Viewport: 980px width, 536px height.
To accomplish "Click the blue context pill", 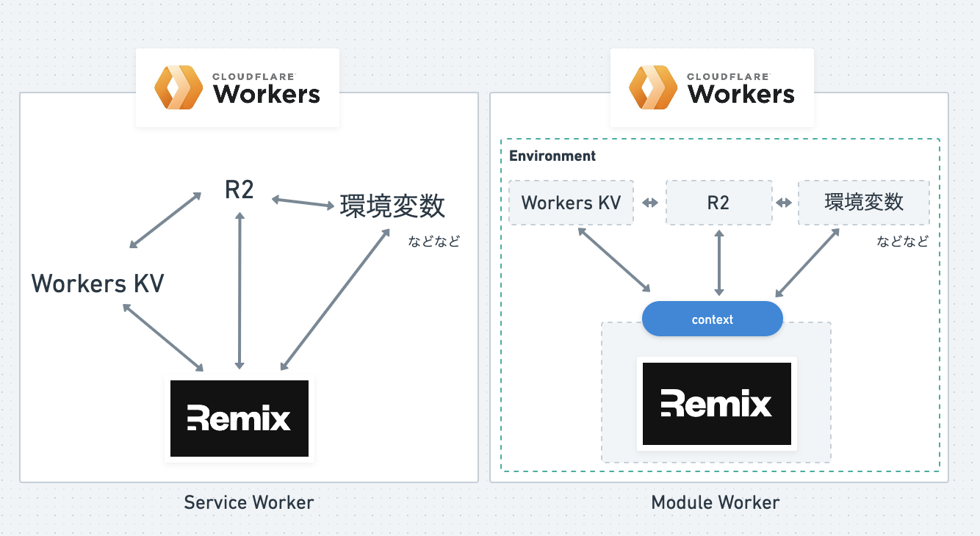I will point(713,319).
